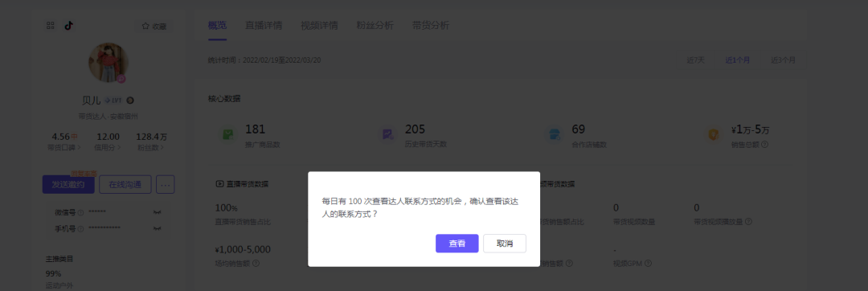Click the 合作店铺数 blue shop icon
This screenshot has height=291, width=868.
pos(554,134)
